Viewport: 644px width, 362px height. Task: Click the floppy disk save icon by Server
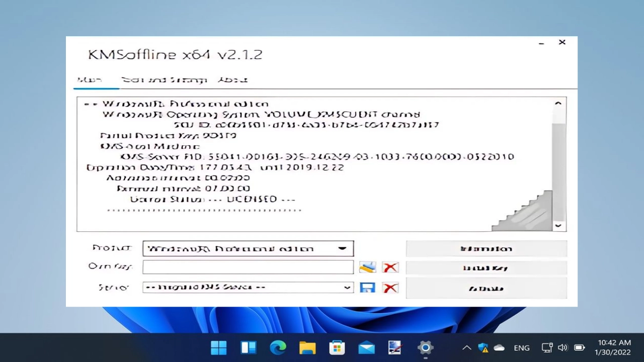click(x=368, y=288)
